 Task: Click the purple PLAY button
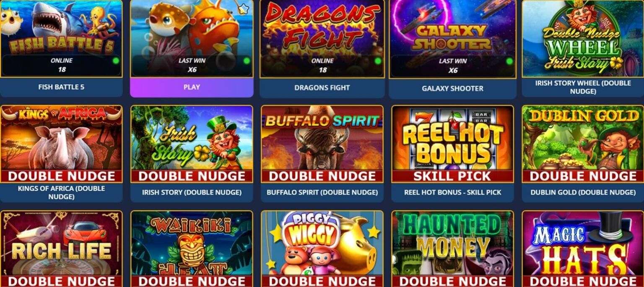[x=192, y=87]
